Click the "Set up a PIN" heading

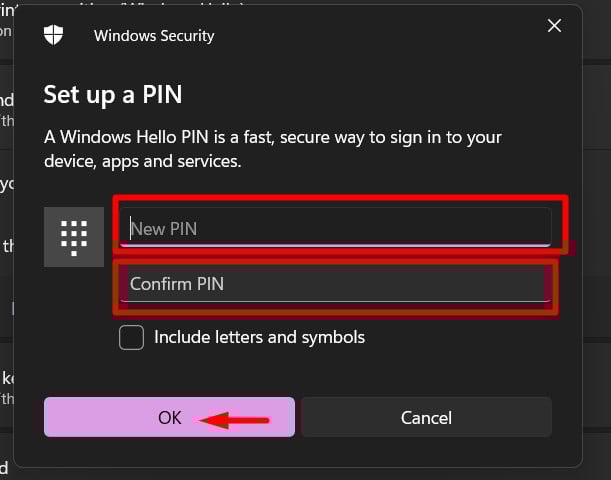click(x=113, y=95)
